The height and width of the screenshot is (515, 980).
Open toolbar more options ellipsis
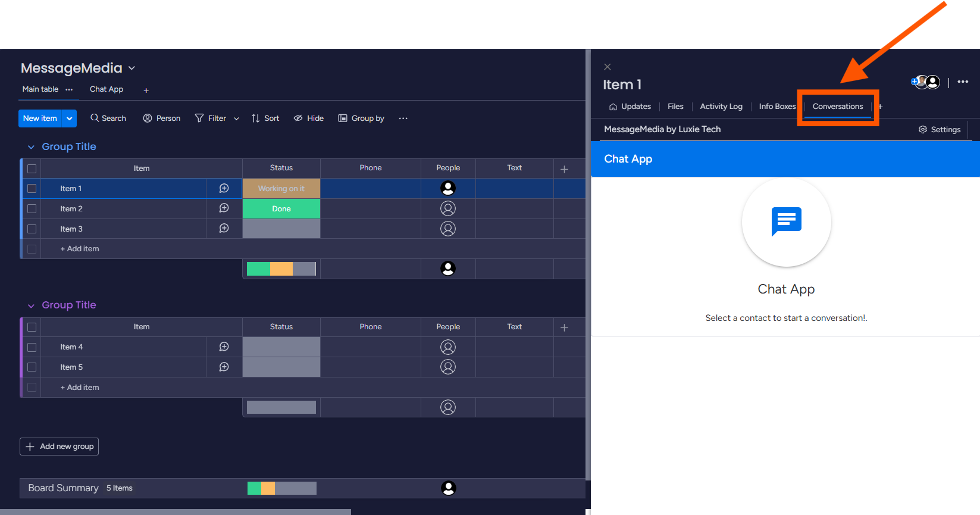[x=403, y=118]
